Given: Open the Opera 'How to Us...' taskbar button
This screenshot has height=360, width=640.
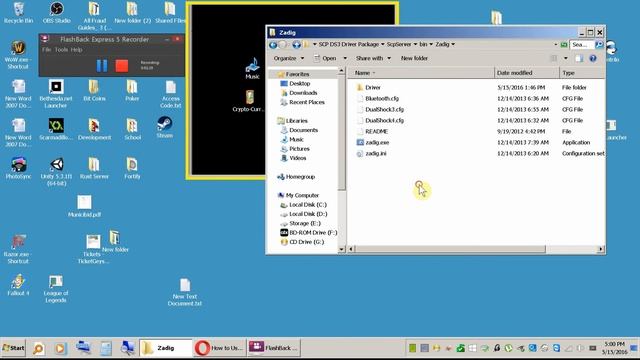Looking at the screenshot, I should coord(220,348).
